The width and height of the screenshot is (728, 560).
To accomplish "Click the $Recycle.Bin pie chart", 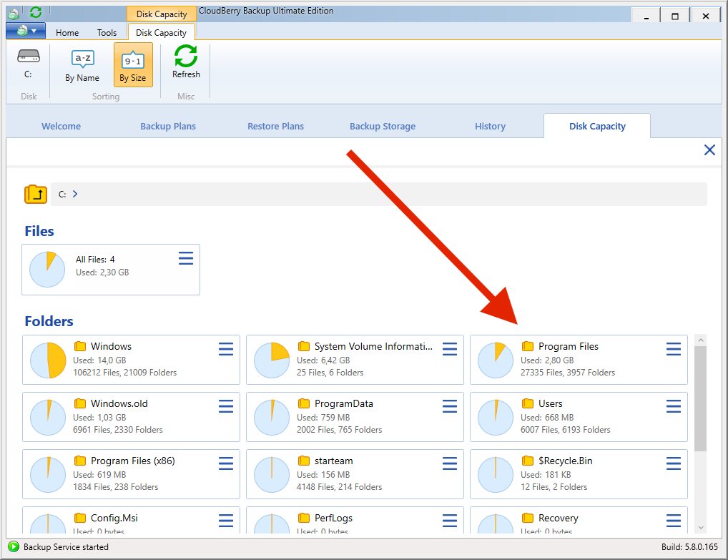I will click(x=496, y=475).
